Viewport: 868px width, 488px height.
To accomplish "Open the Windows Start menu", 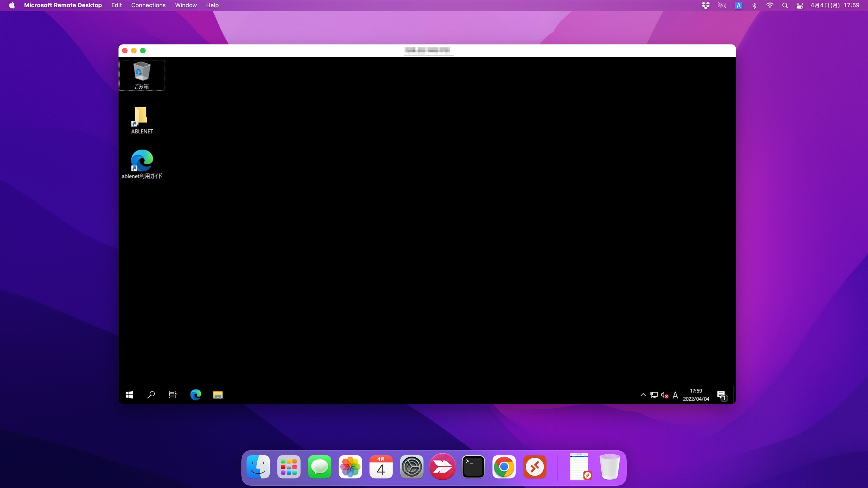I will coord(129,395).
